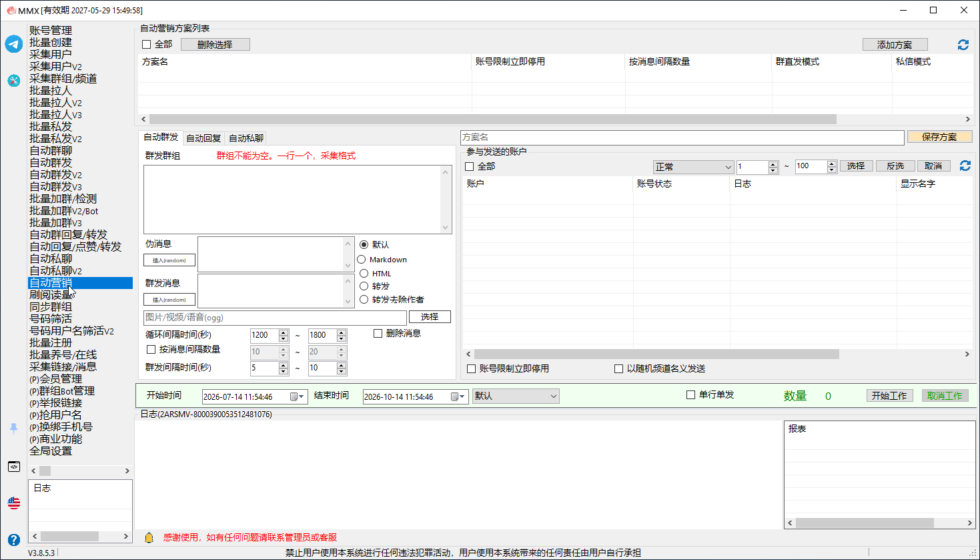The height and width of the screenshot is (560, 980).
Task: Open 号码筛活 in sidebar menu
Action: coord(51,318)
